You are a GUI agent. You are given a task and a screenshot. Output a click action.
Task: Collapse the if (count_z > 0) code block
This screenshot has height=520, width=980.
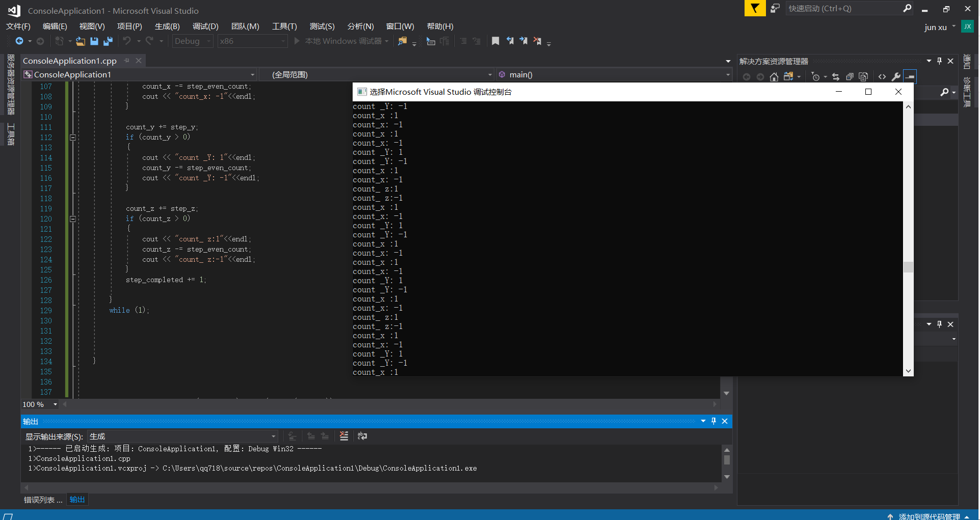tap(73, 219)
